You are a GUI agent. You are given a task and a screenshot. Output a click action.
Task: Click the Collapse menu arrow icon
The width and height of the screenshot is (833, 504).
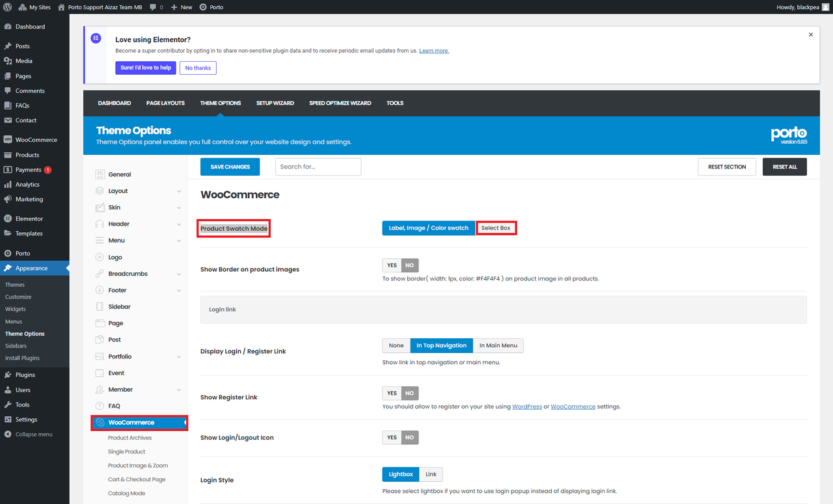pos(8,434)
